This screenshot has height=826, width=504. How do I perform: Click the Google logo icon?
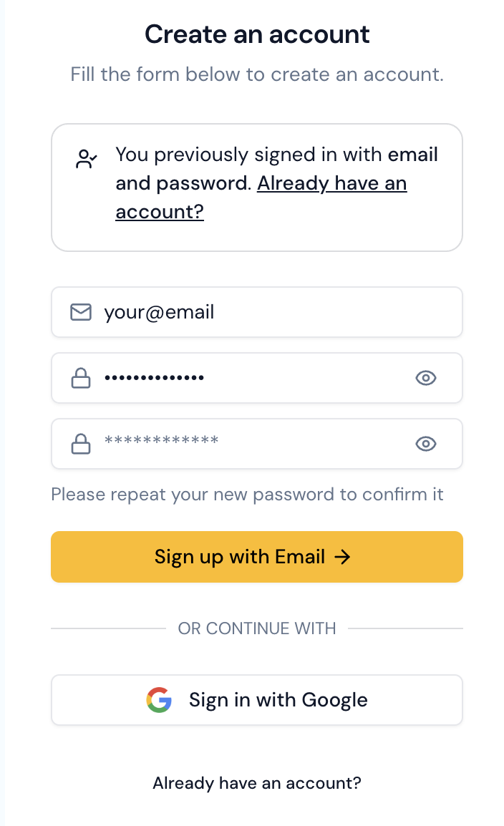coord(159,700)
